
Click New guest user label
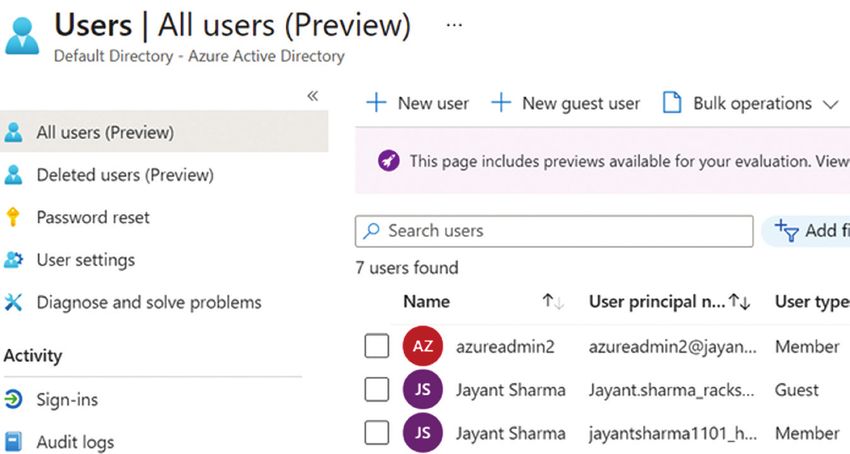tap(581, 103)
